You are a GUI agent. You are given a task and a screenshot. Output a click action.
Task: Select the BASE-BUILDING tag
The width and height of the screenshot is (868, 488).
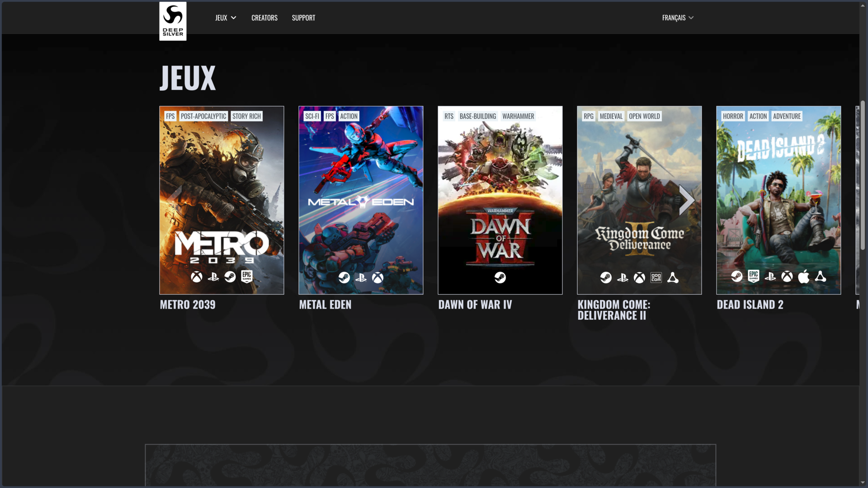[478, 116]
